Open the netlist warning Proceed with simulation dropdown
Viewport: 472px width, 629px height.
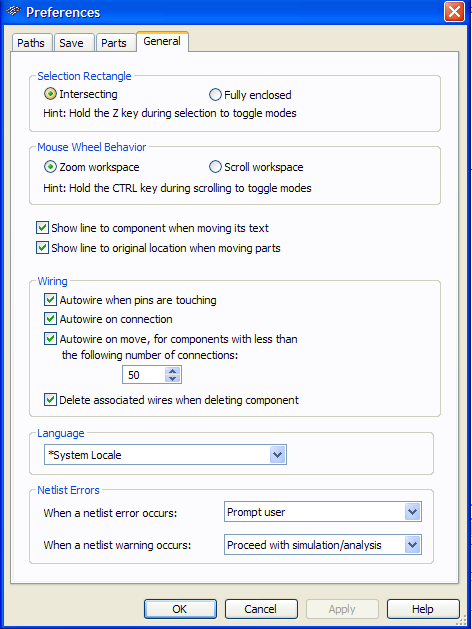point(323,545)
